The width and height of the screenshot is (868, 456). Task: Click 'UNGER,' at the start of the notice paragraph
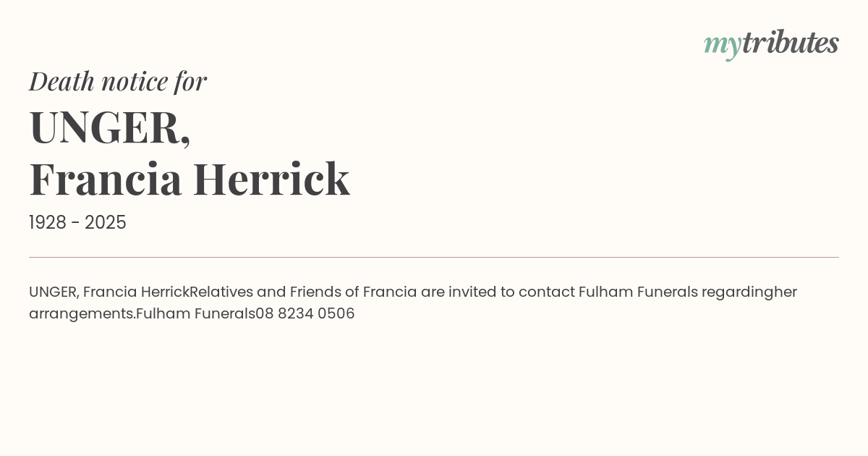click(x=54, y=292)
